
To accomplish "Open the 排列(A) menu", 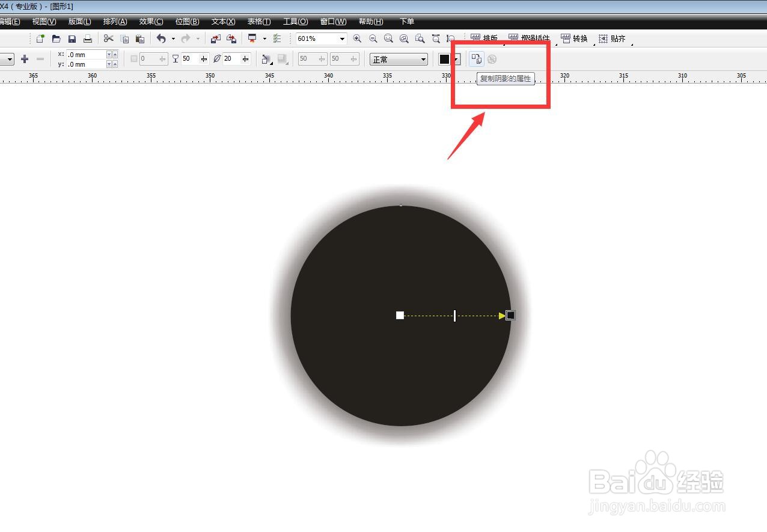I will [115, 22].
